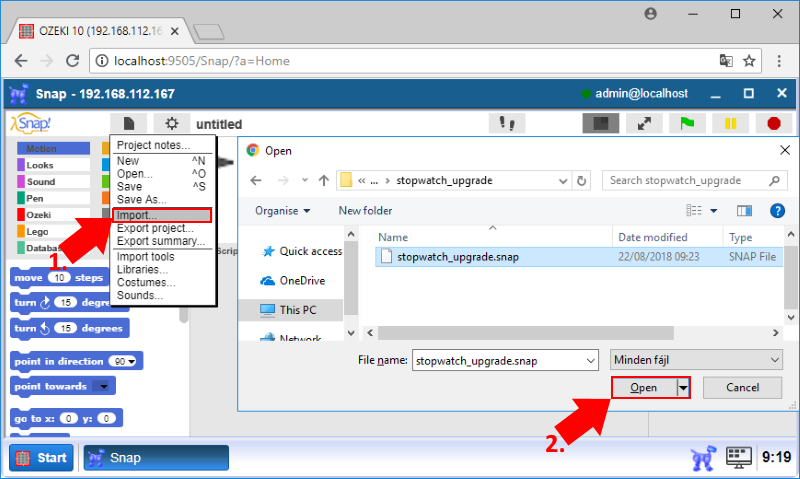
Task: Expand the address path dropdown
Action: 563,181
